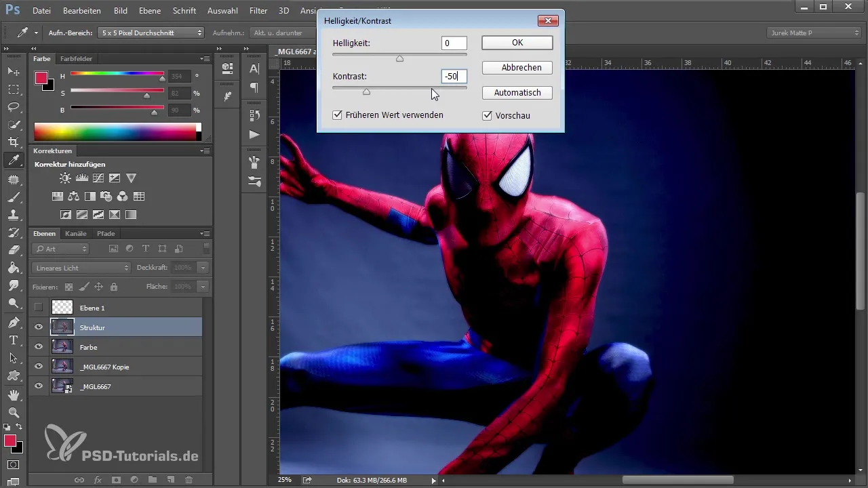
Task: Open layer styles fx menu
Action: pos(98,480)
